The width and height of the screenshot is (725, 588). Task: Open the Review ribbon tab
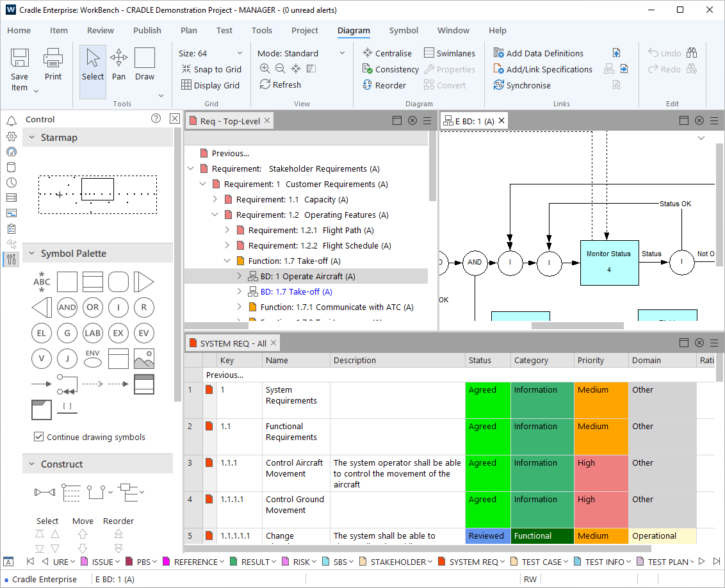pyautogui.click(x=101, y=31)
